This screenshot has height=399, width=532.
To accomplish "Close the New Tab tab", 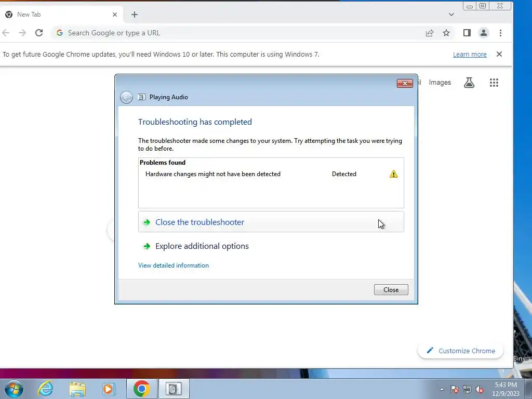I will pyautogui.click(x=115, y=15).
